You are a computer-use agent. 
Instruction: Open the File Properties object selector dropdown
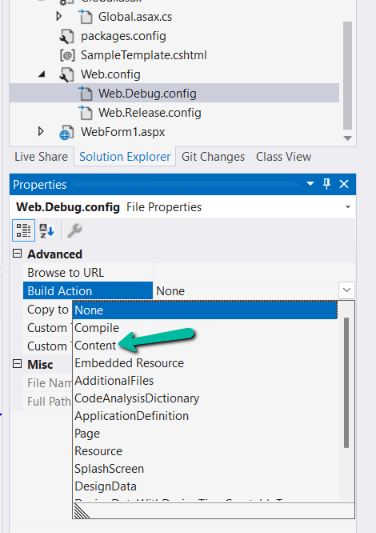(347, 207)
